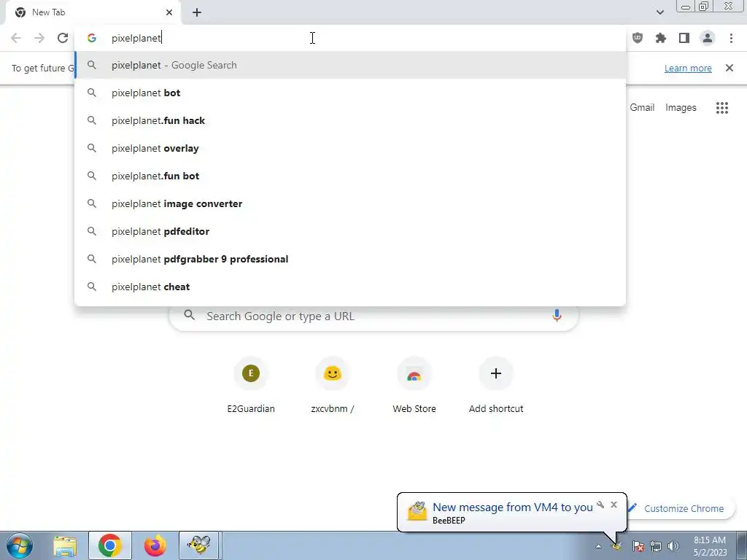
Task: Click the browser forward arrow
Action: [x=39, y=38]
